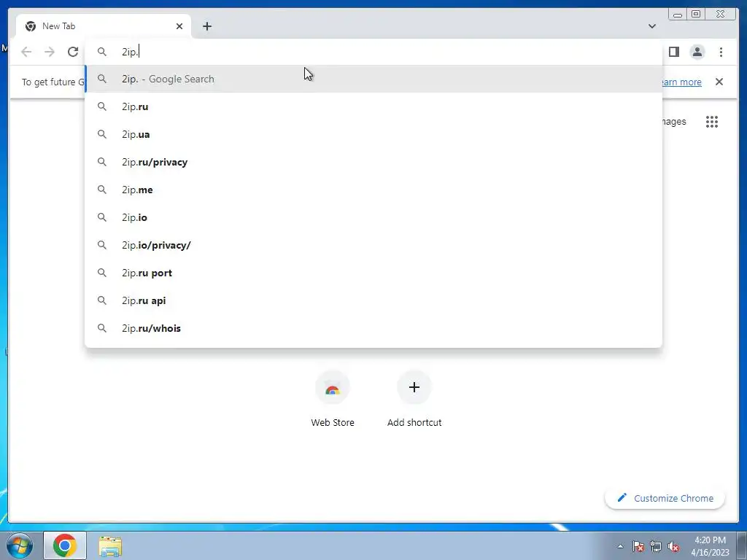
Task: Reload the page with refresh icon
Action: [73, 52]
